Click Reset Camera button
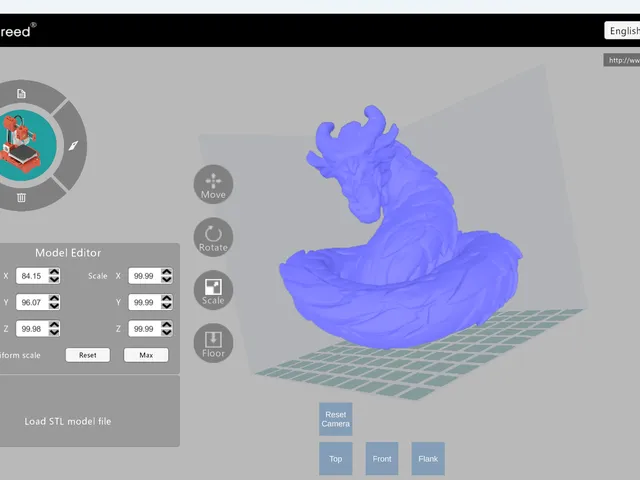The image size is (640, 480). [336, 419]
